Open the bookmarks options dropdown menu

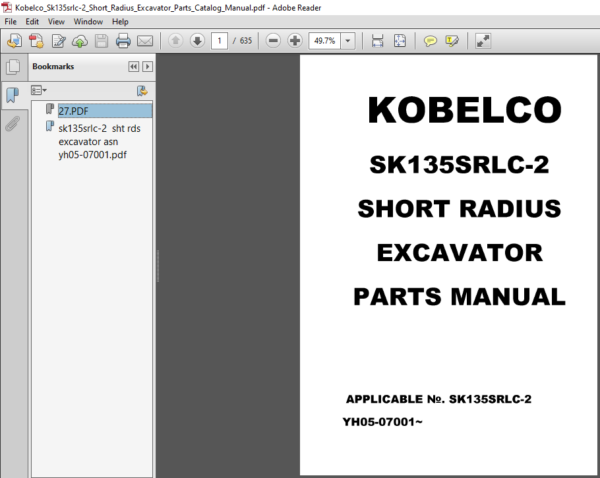coord(39,90)
